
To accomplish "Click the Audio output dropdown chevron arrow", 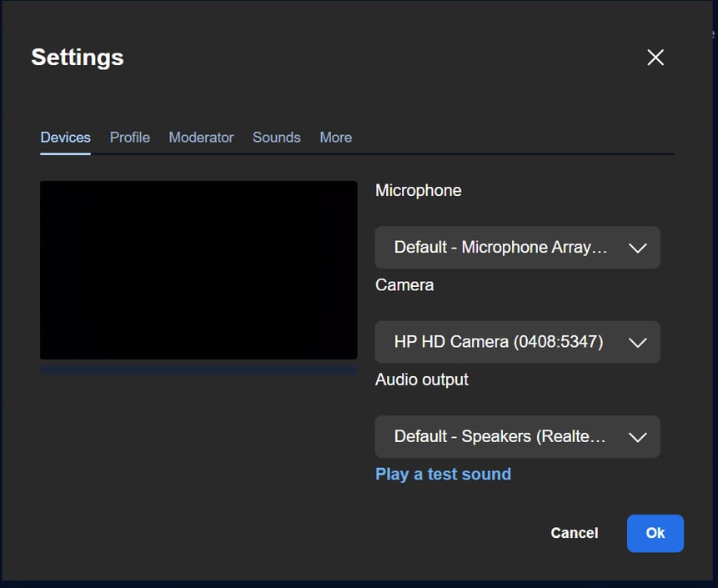I will pyautogui.click(x=637, y=437).
